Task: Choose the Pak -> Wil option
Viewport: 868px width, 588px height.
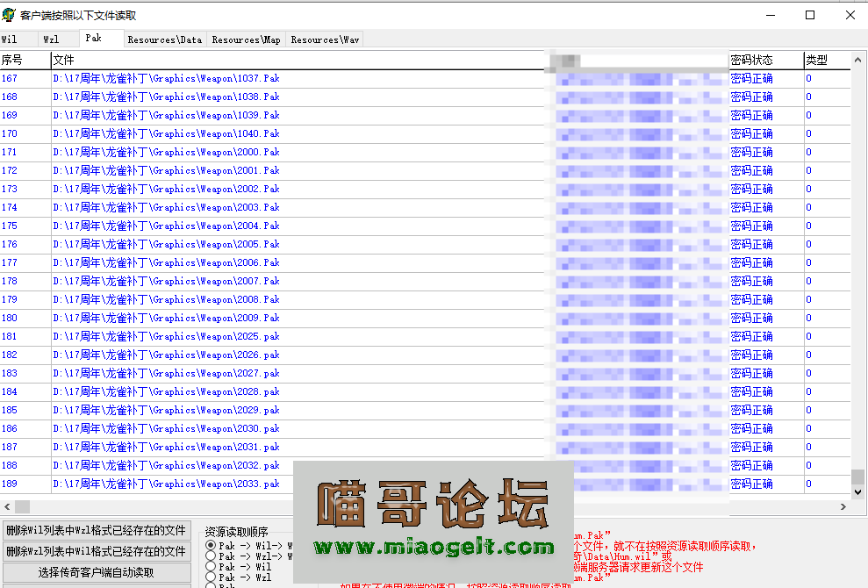Action: (211, 567)
